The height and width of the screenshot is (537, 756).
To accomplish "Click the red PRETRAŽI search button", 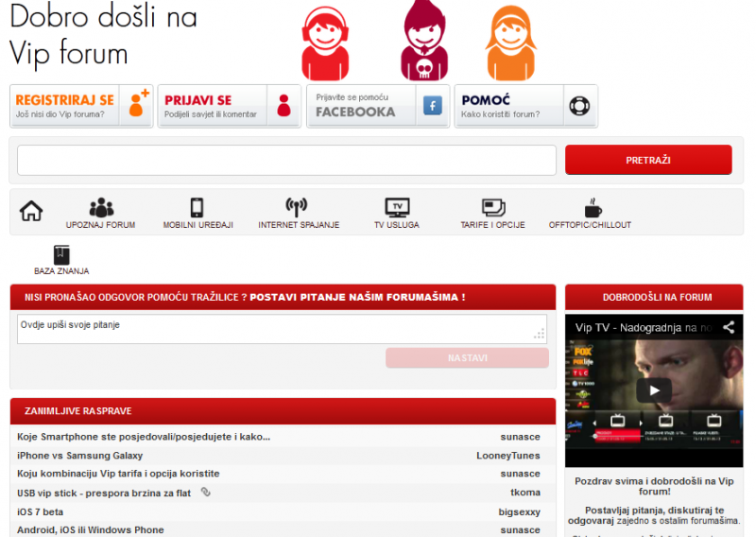I will (x=648, y=160).
